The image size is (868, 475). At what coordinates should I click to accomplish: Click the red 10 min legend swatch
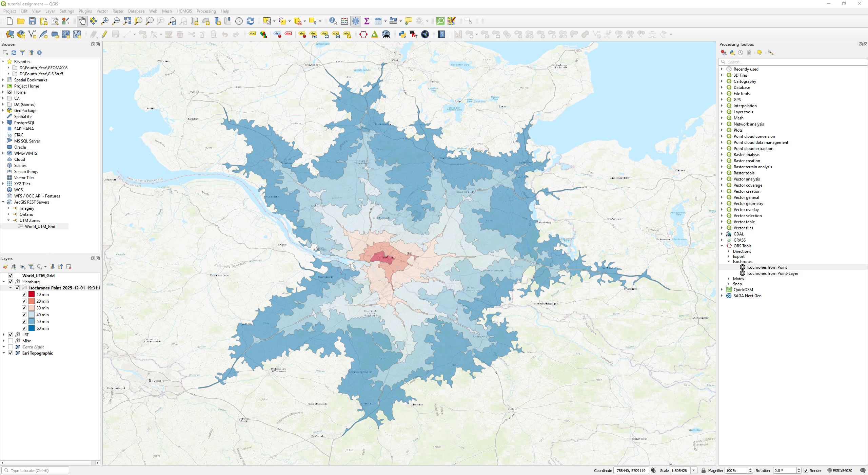coord(32,294)
